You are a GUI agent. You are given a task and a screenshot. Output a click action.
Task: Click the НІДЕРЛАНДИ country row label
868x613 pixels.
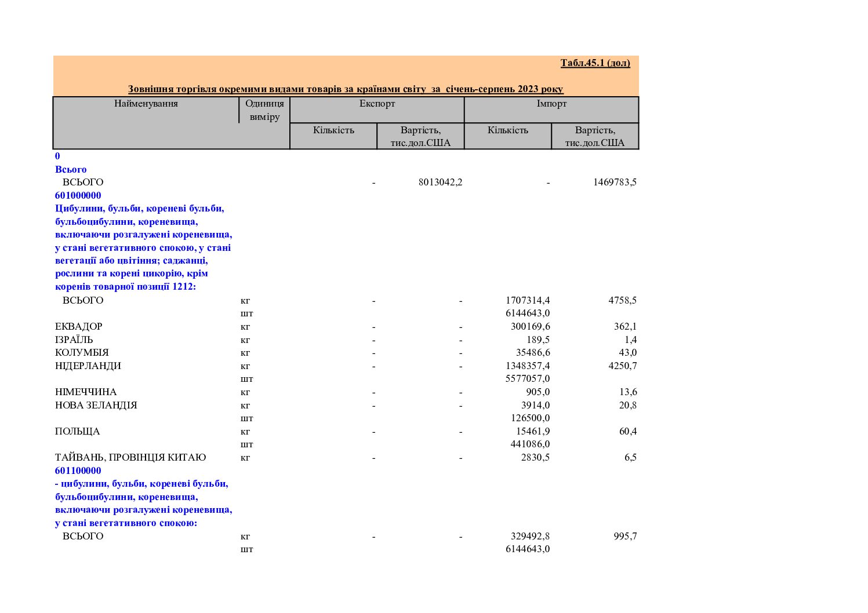[x=88, y=366]
